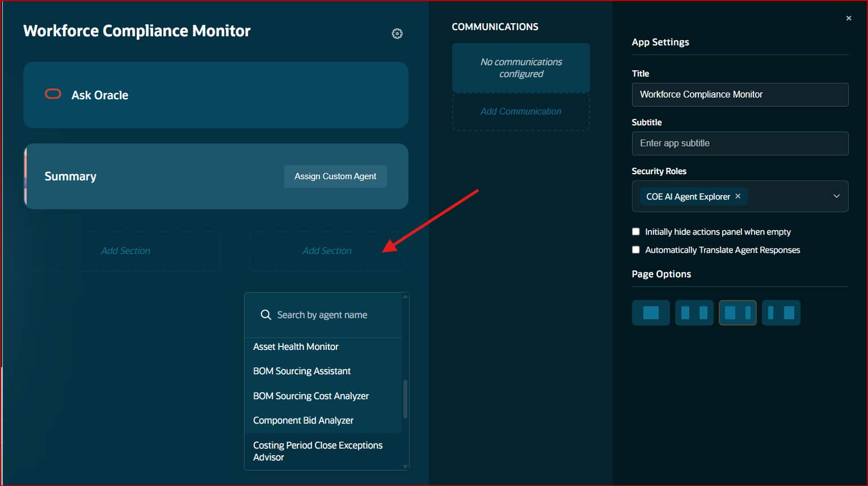Click the Subtitle input field
Screen dimensions: 868x486
(x=740, y=143)
